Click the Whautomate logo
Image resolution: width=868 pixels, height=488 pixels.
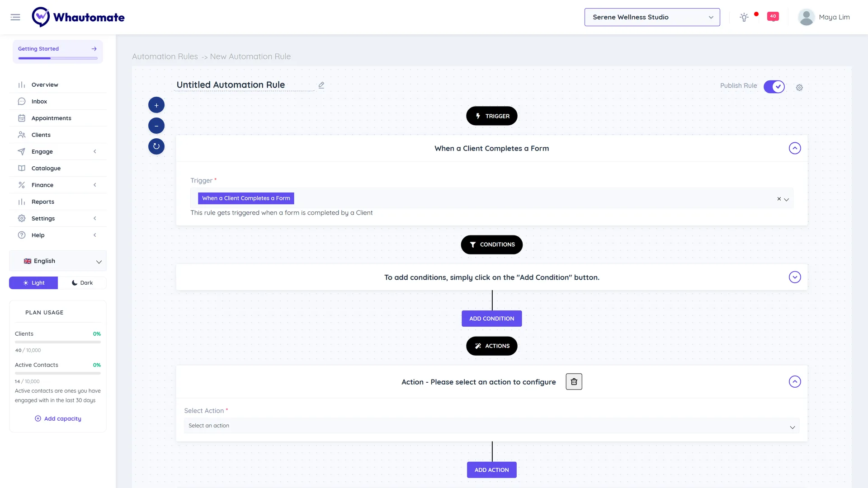[x=78, y=17]
